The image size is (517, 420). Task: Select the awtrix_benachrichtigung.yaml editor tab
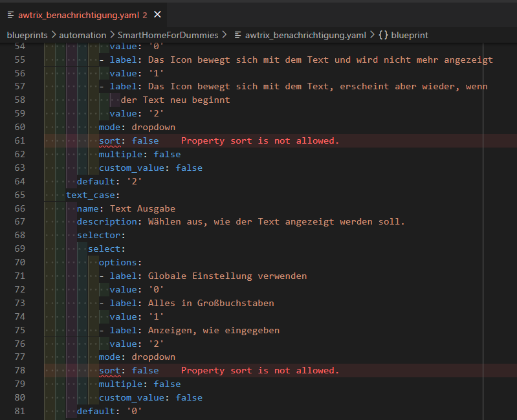click(x=78, y=14)
